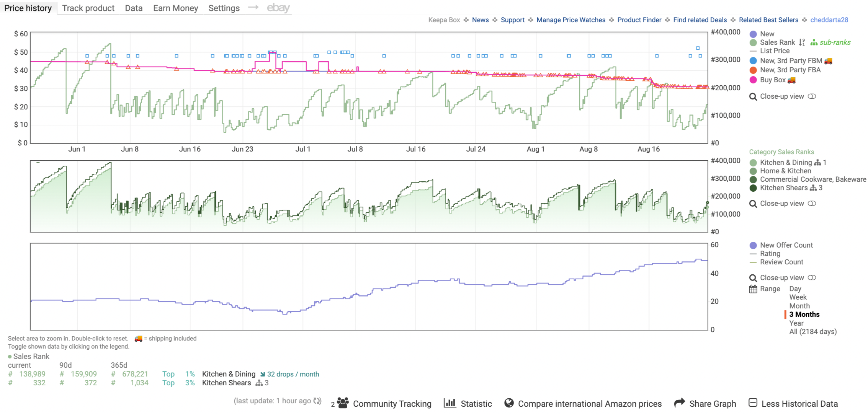868x414 pixels.
Task: Click the Sales Rank sort order icon
Action: 802,42
